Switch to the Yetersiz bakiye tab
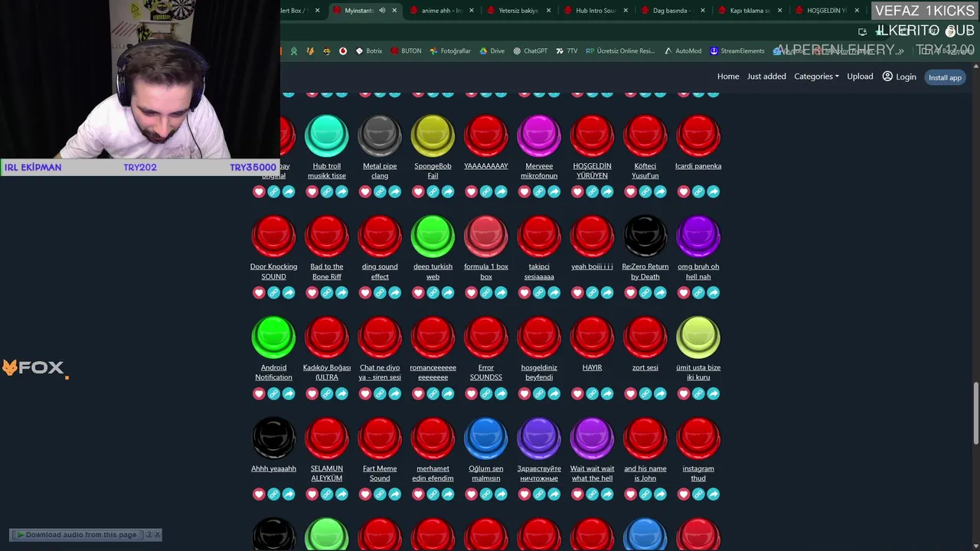 pyautogui.click(x=518, y=11)
